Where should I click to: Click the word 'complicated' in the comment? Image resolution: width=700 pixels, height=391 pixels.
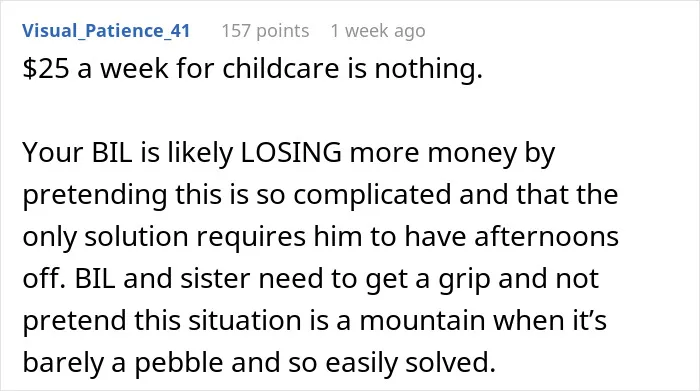(372, 195)
